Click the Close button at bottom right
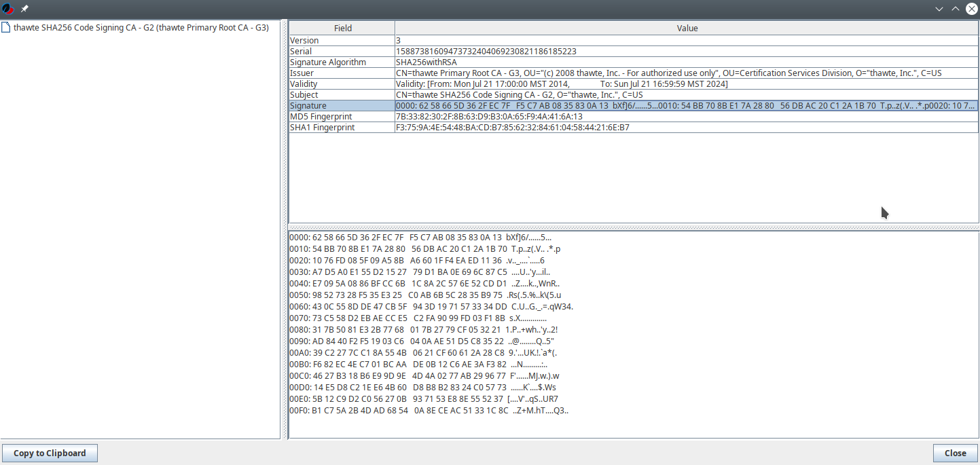Image resolution: width=980 pixels, height=465 pixels. (x=955, y=453)
